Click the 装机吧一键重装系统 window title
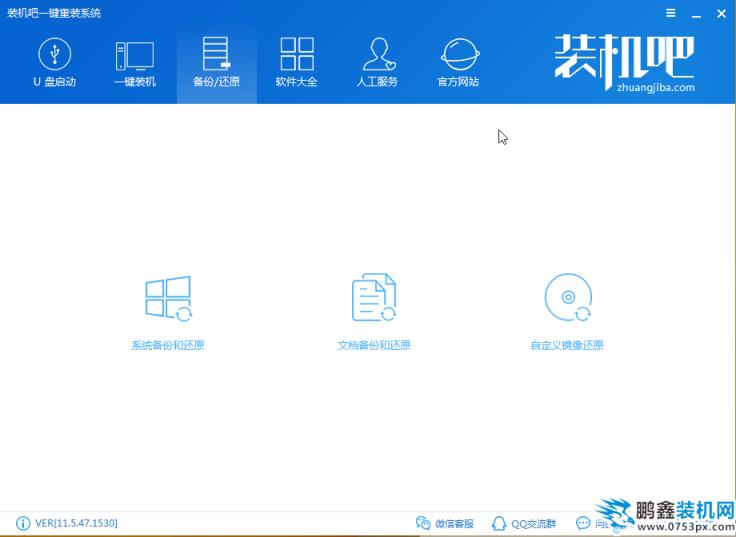The image size is (736, 537). tap(54, 13)
